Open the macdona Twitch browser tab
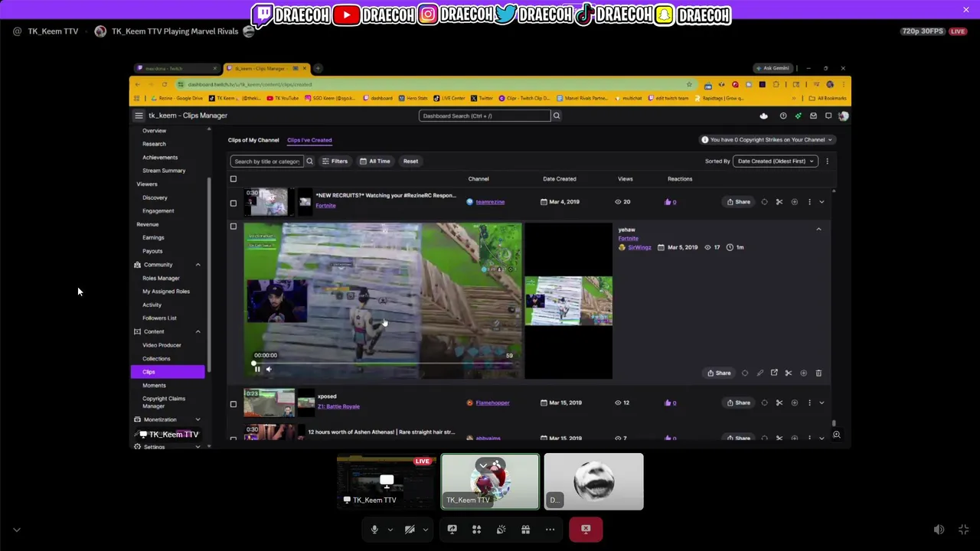Image resolution: width=980 pixels, height=551 pixels. 176,68
